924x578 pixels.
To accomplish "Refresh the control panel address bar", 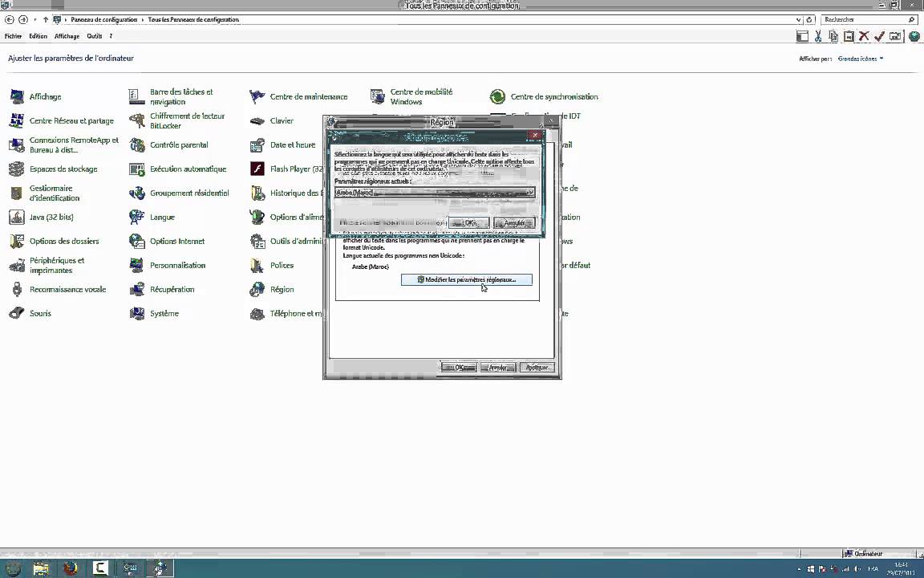I will [809, 20].
